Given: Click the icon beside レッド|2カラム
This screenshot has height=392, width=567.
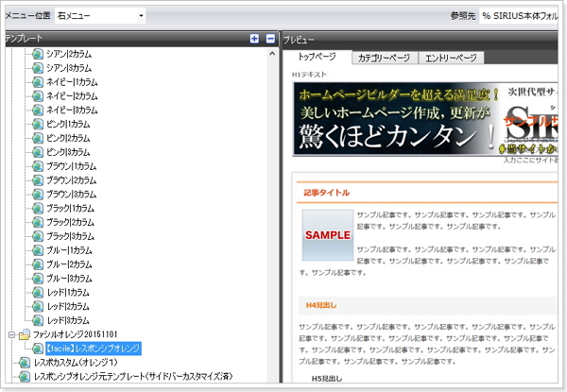Looking at the screenshot, I should (x=38, y=306).
